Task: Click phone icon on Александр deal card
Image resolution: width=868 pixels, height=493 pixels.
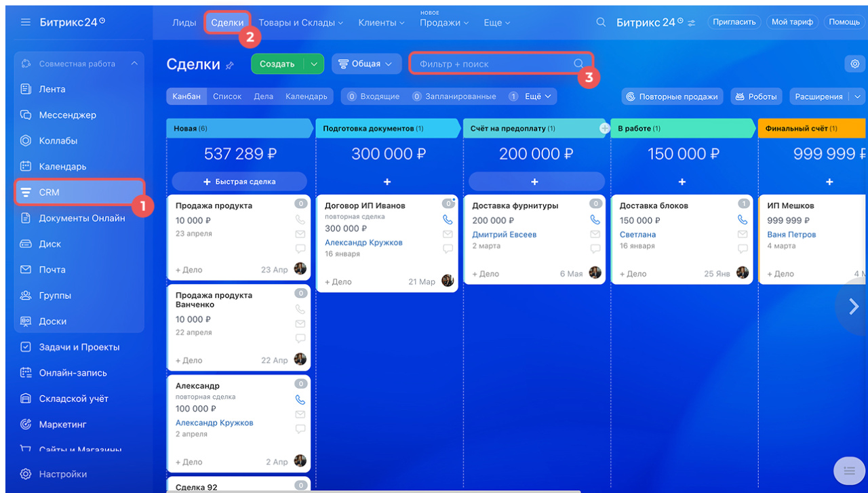Action: [x=300, y=400]
